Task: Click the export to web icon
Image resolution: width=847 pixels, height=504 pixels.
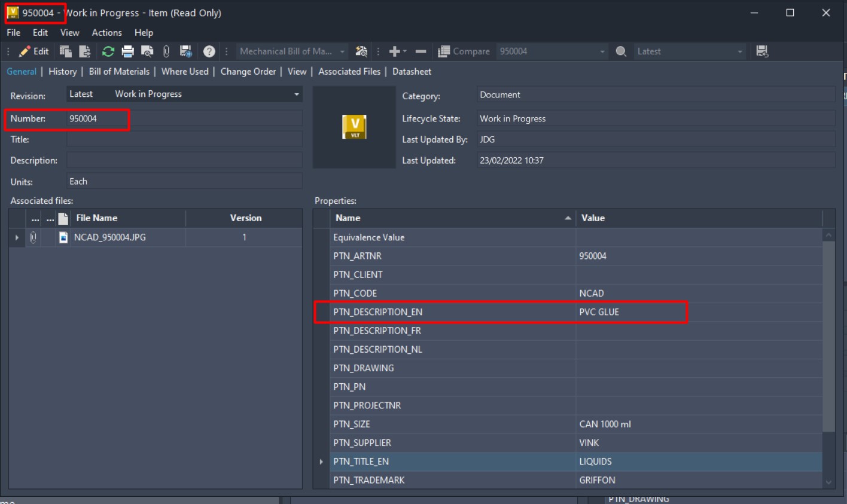Action: point(185,51)
